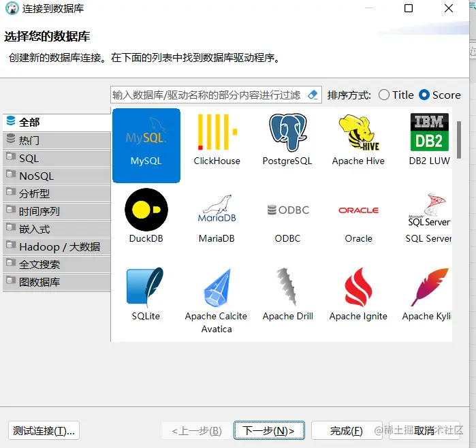Clear the filter with the eraser icon
This screenshot has width=476, height=448.
(x=313, y=95)
